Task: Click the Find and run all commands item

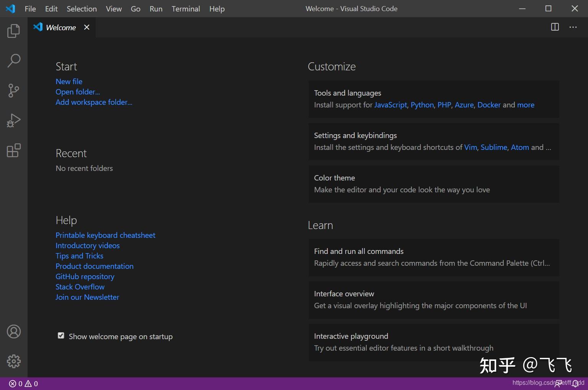Action: 434,257
